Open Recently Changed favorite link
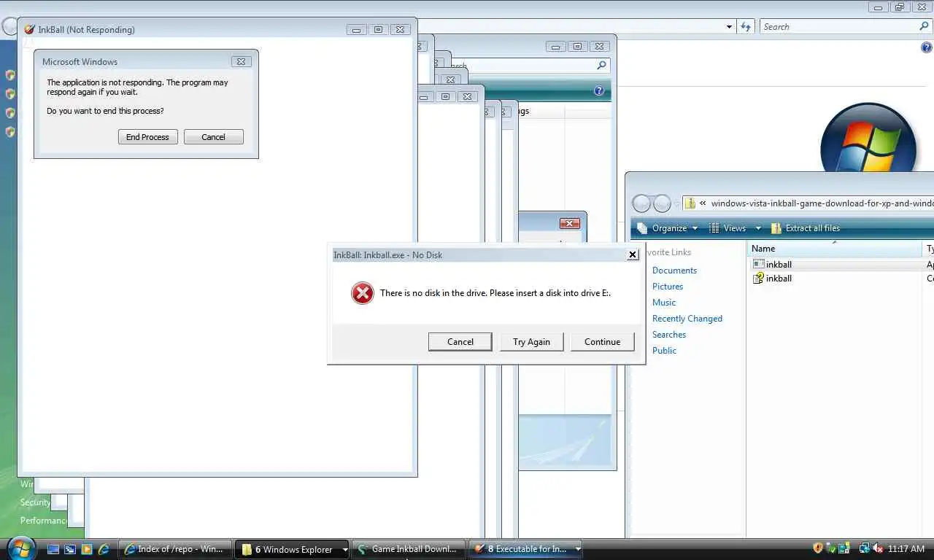Viewport: 934px width, 560px height. coord(687,319)
